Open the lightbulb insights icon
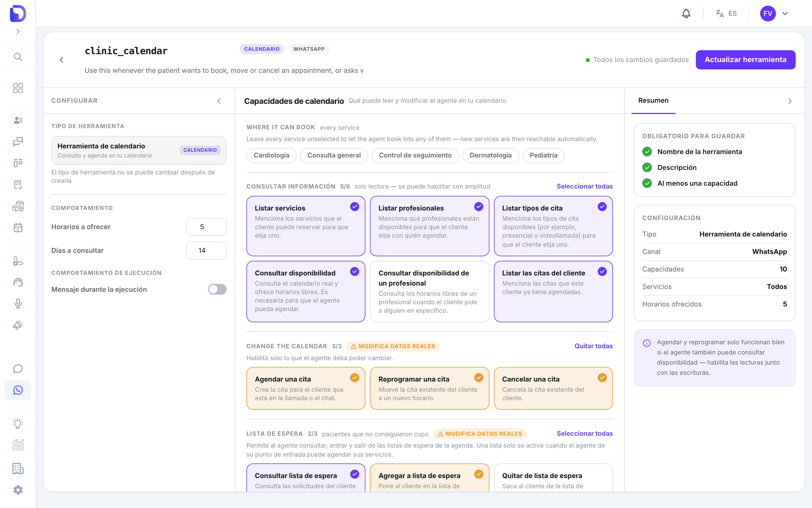The width and height of the screenshot is (812, 508). tap(18, 423)
